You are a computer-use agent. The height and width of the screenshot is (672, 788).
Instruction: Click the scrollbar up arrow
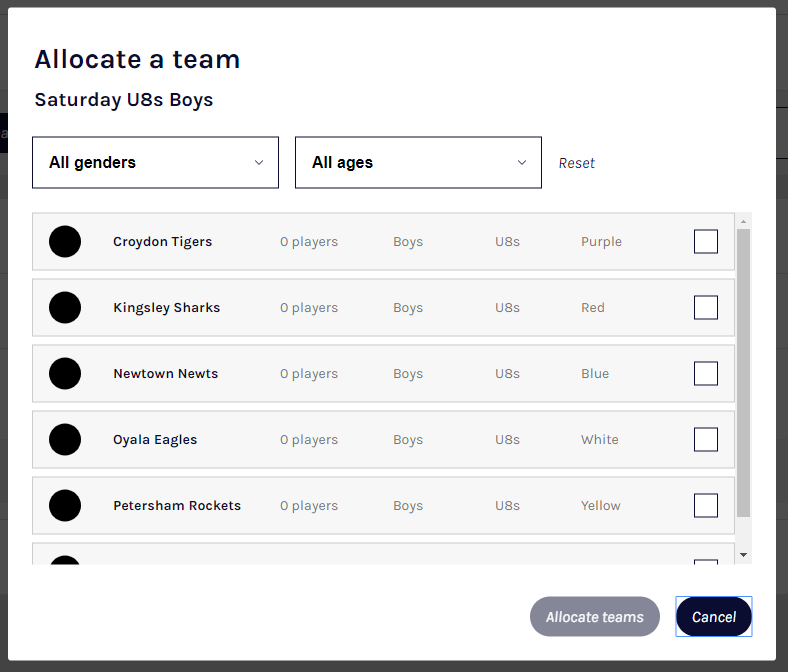pos(743,220)
